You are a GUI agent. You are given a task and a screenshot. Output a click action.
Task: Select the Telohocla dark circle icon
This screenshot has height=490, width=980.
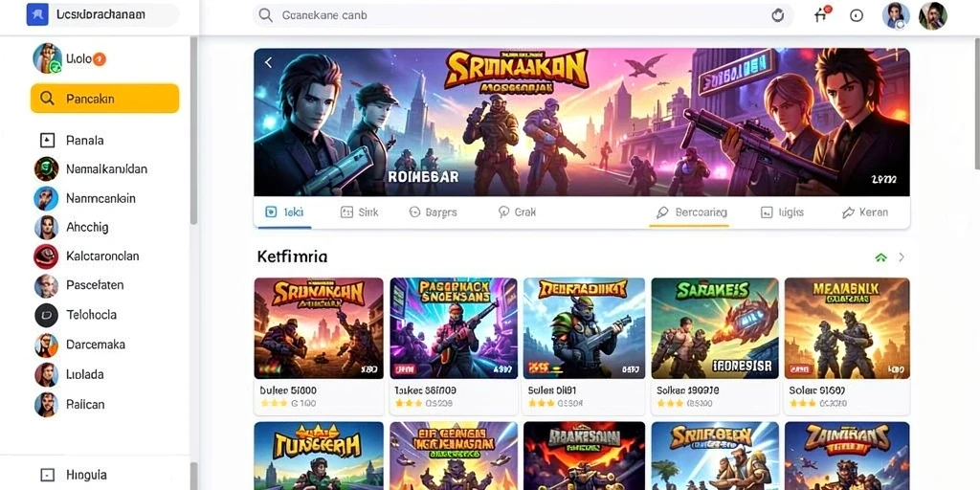[46, 315]
